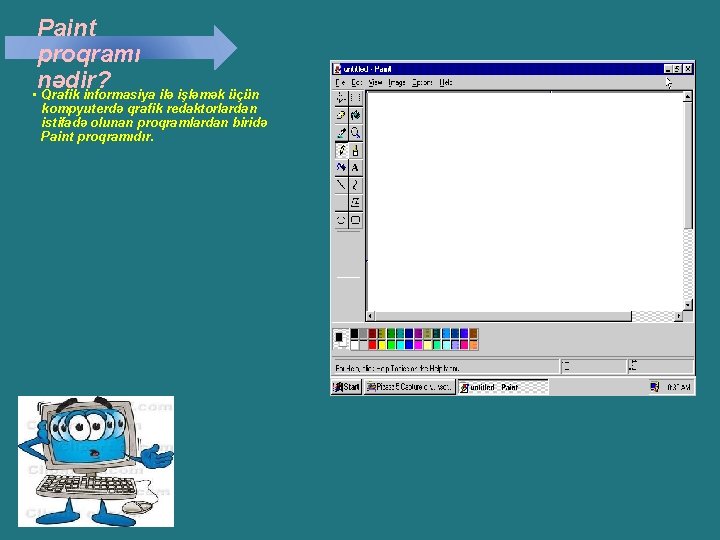The width and height of the screenshot is (720, 540).
Task: Open the Options menu
Action: (x=422, y=83)
